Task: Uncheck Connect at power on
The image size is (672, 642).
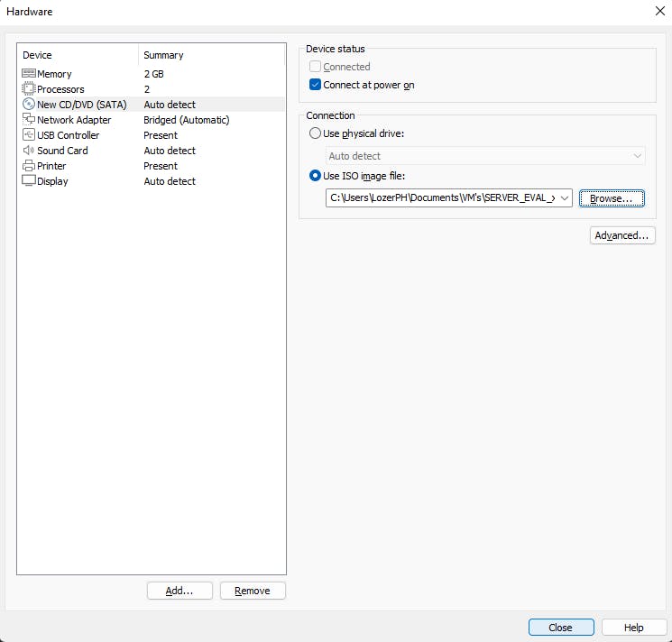Action: (315, 85)
